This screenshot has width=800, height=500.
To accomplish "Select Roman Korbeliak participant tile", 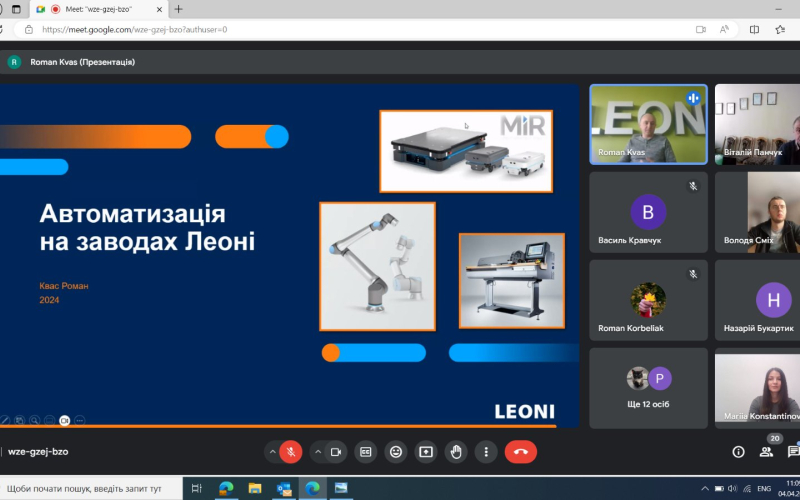I will click(648, 300).
